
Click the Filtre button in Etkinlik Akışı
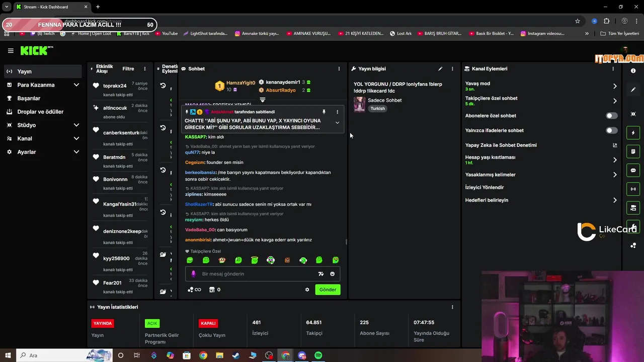128,69
